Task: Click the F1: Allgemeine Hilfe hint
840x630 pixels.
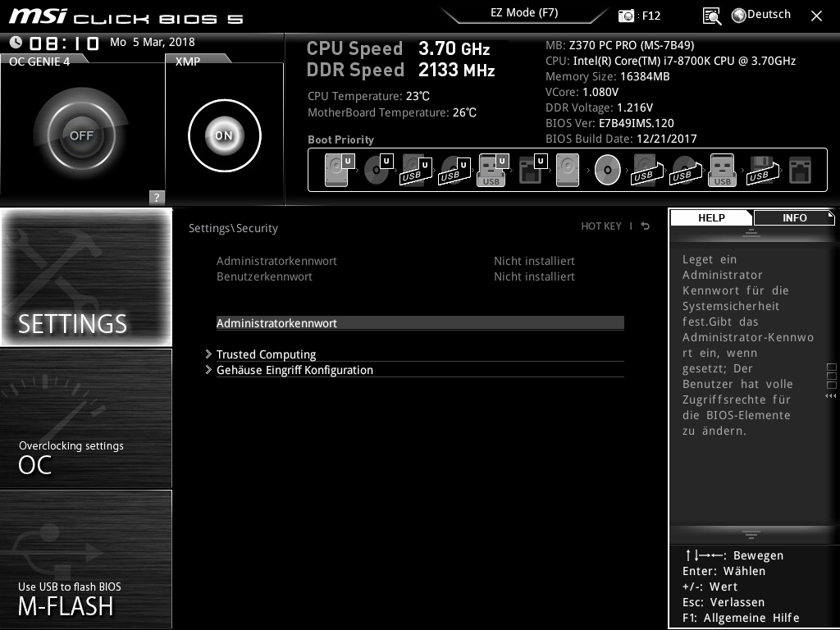Action: [741, 618]
